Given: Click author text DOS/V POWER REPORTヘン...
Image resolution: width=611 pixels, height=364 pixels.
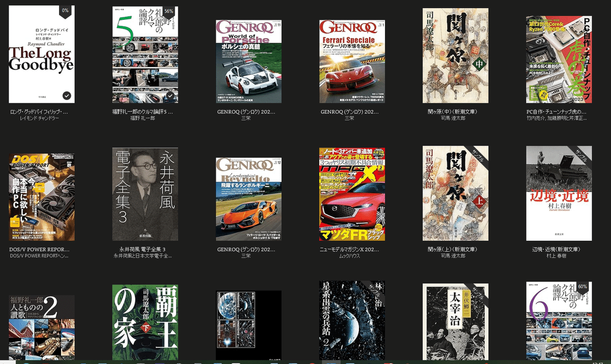Looking at the screenshot, I should pos(39,256).
